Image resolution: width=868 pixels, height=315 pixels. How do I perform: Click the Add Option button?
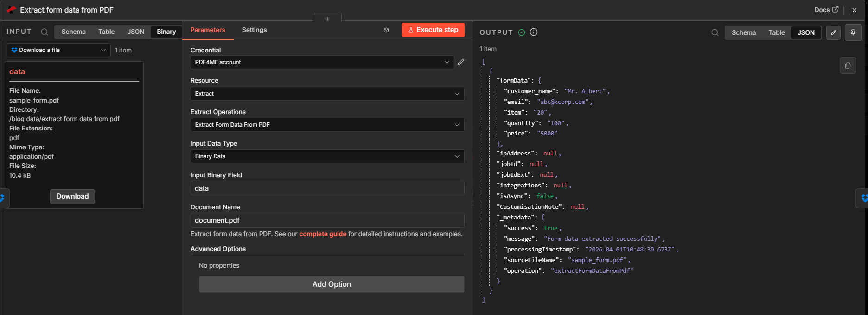pyautogui.click(x=331, y=284)
